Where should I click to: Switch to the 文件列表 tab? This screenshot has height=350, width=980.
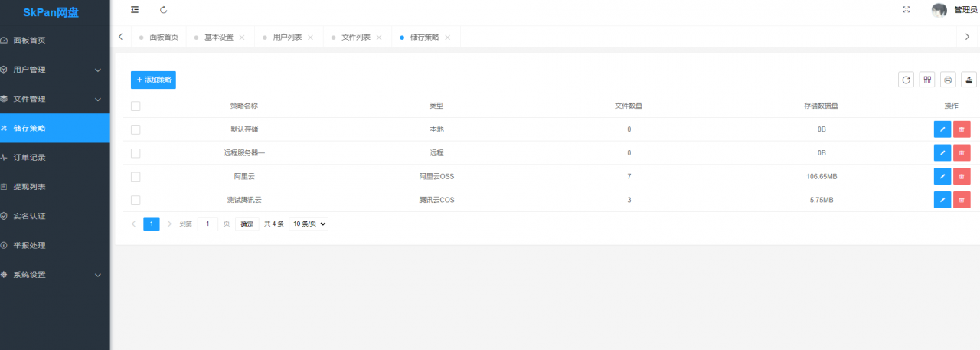click(355, 37)
